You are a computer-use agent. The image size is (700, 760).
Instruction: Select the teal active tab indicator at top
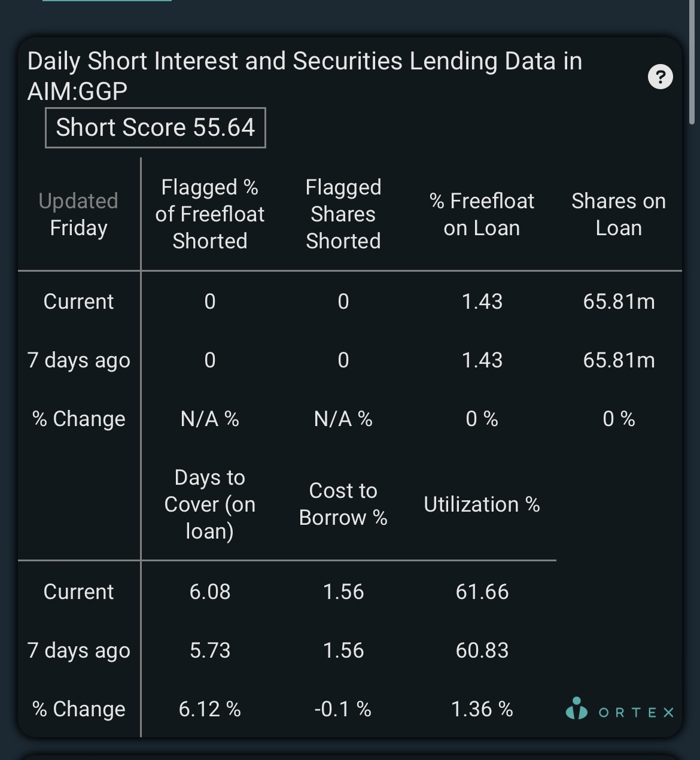107,1
